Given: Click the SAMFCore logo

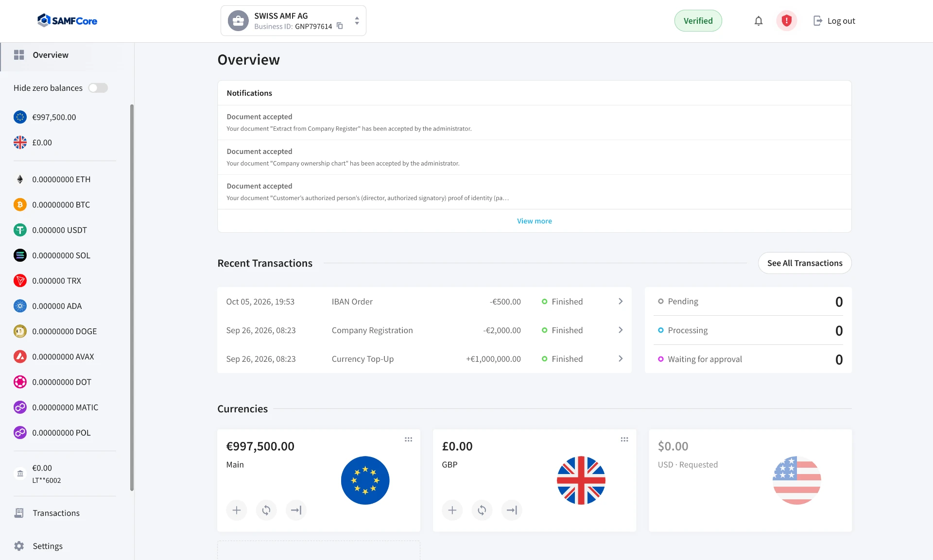Looking at the screenshot, I should click(x=67, y=20).
